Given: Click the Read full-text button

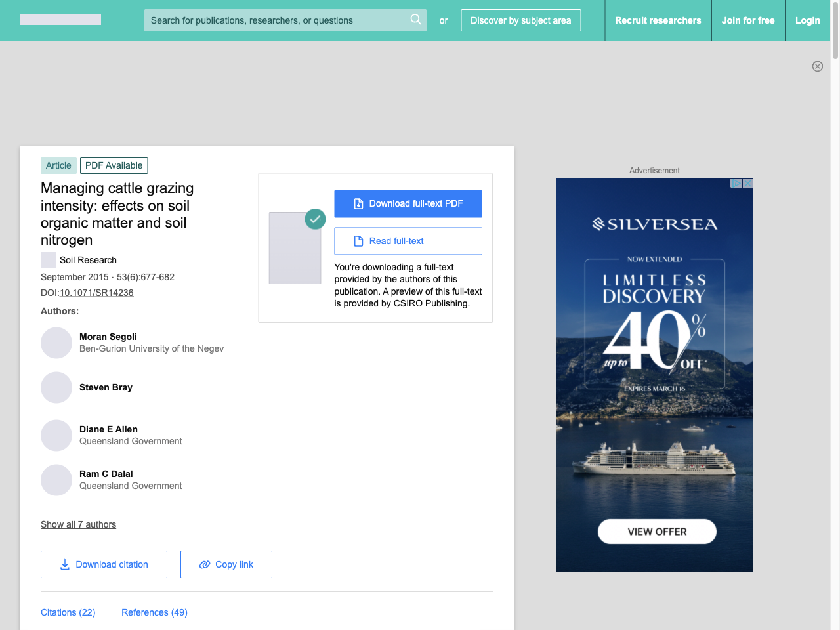Looking at the screenshot, I should (x=408, y=241).
